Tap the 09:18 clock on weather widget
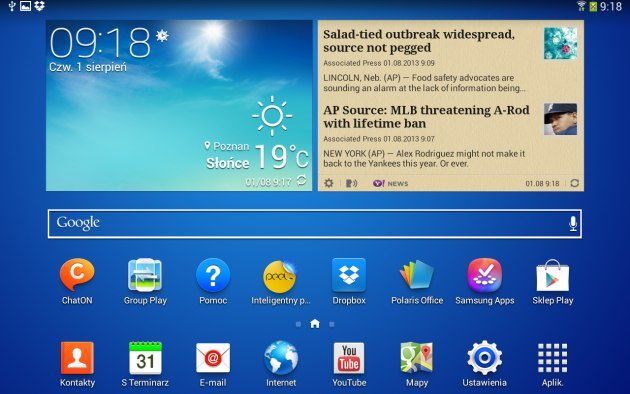This screenshot has width=630, height=394. pos(100,43)
